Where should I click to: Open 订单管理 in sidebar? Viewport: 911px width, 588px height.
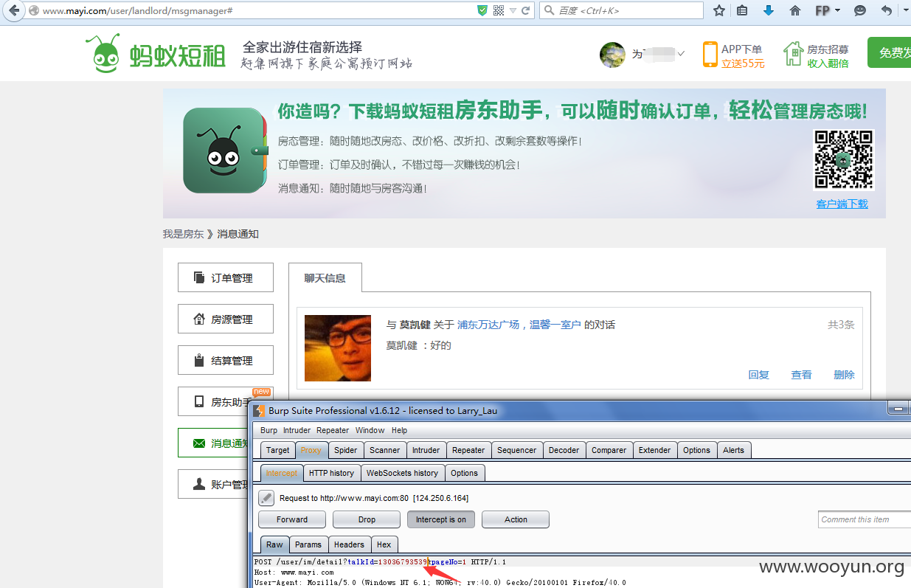226,277
